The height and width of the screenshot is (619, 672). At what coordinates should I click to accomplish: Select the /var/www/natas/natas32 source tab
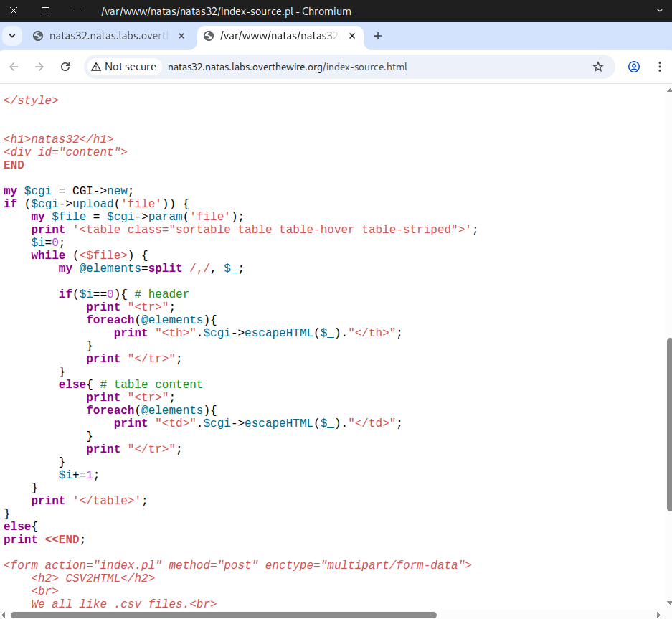273,36
